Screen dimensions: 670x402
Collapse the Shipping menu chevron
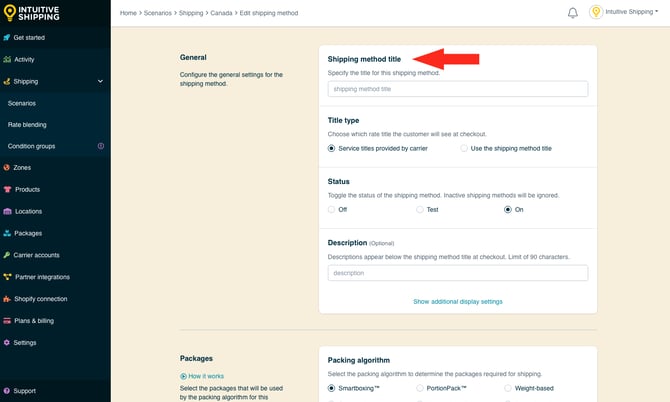100,81
